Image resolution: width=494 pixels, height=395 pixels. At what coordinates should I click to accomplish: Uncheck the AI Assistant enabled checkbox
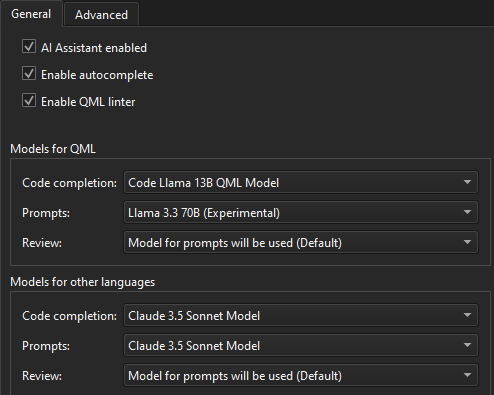pos(29,46)
